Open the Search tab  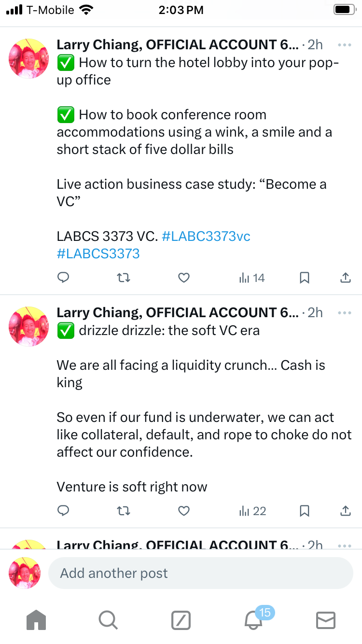[x=108, y=620]
